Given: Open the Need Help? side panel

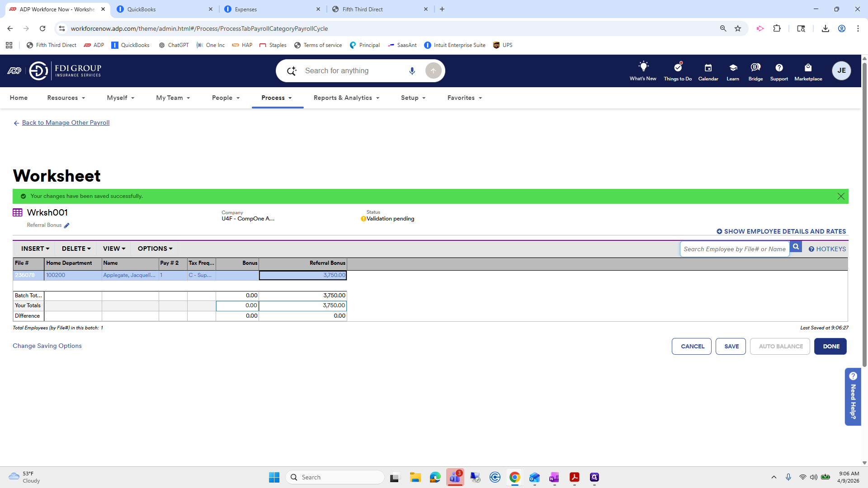Looking at the screenshot, I should [x=853, y=397].
